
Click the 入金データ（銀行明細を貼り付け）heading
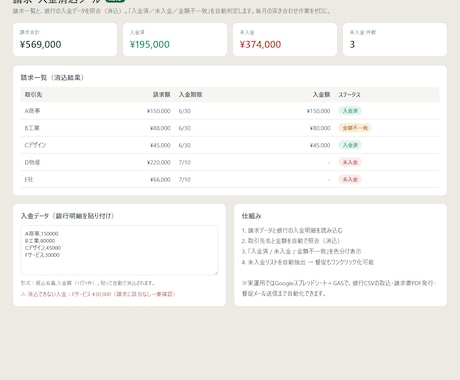pos(68,216)
